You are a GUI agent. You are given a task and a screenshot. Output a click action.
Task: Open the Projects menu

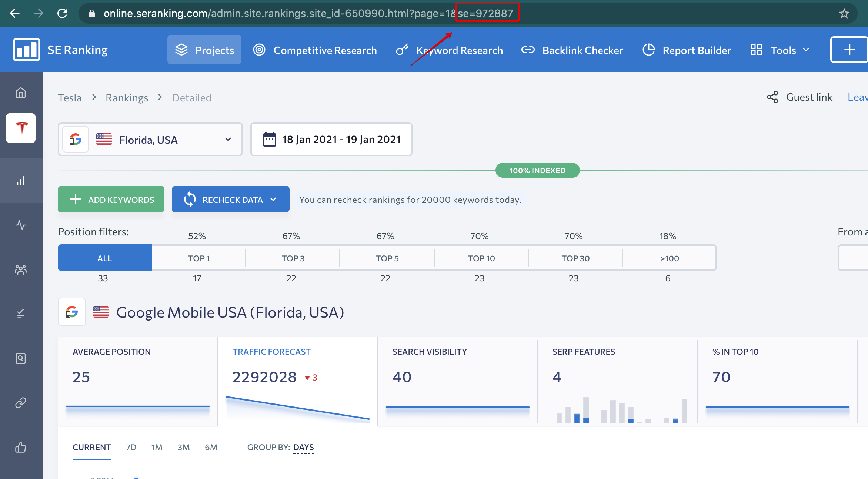point(204,50)
